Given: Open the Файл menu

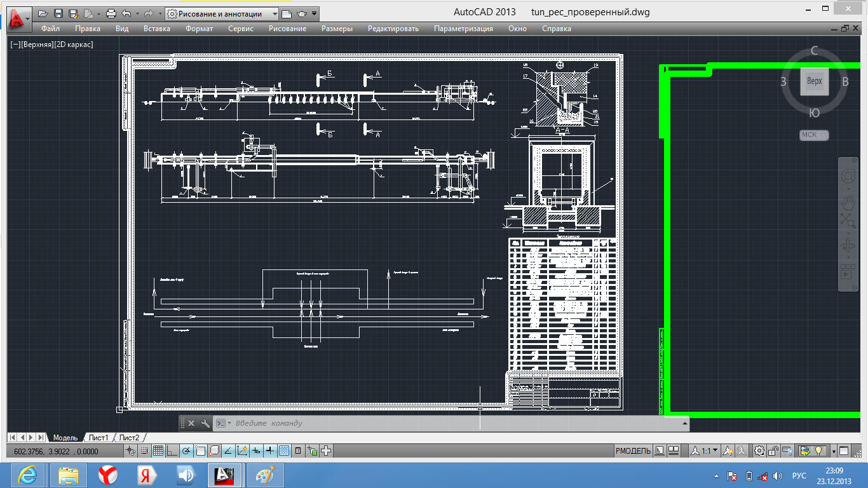Looking at the screenshot, I should click(x=50, y=29).
